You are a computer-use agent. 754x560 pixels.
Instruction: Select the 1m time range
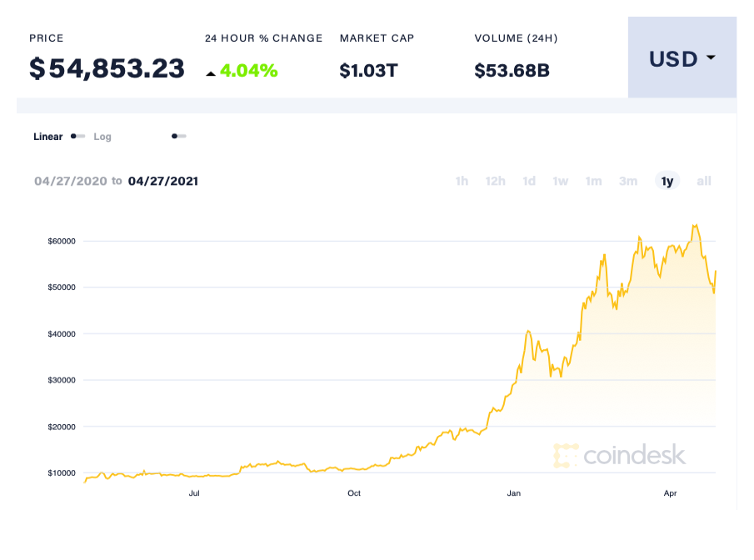point(593,181)
